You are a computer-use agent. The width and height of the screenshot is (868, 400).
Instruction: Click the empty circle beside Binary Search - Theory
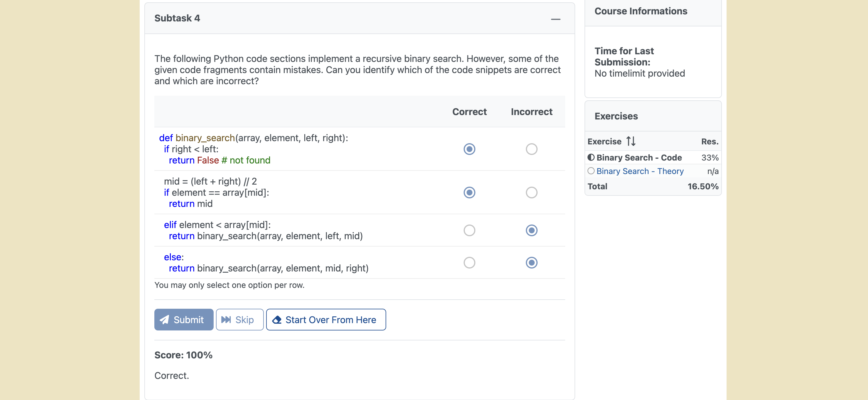click(x=591, y=171)
